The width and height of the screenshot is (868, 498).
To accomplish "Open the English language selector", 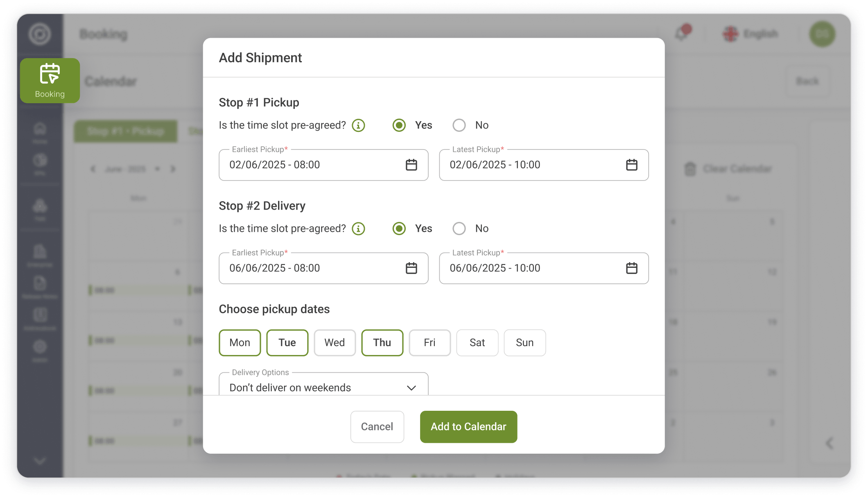I will pos(750,34).
